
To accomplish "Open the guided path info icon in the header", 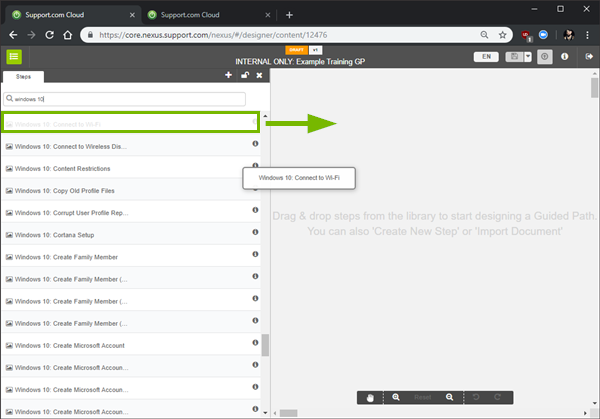I will tap(565, 57).
